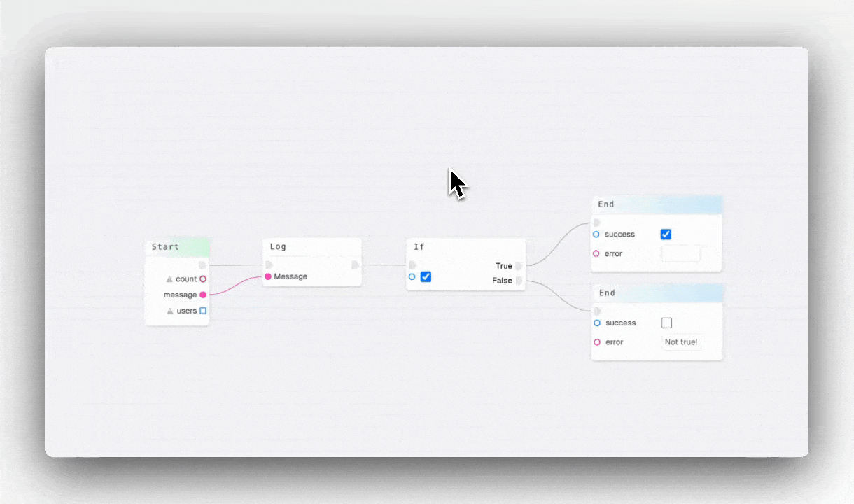The height and width of the screenshot is (504, 854).
Task: Click the pink message output port on Start
Action: coord(202,295)
